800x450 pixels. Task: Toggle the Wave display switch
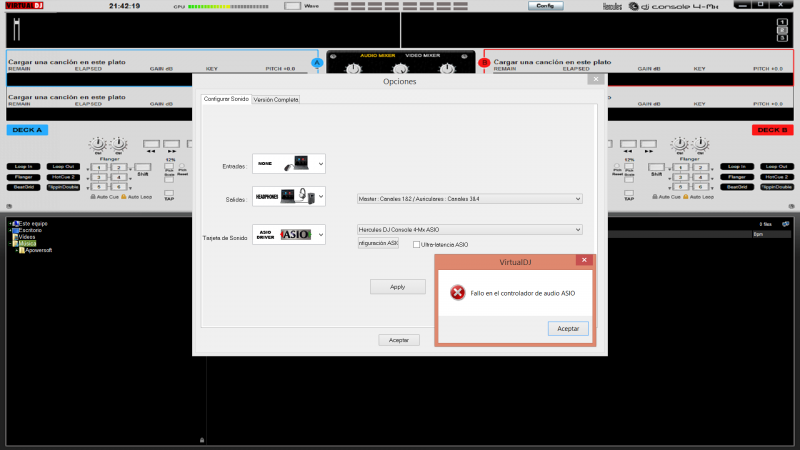pyautogui.click(x=292, y=6)
